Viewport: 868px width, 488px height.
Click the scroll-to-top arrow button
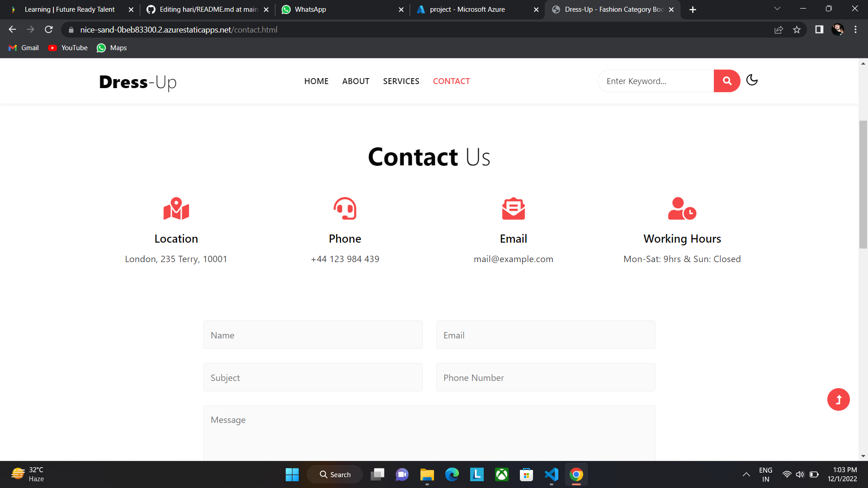(838, 399)
